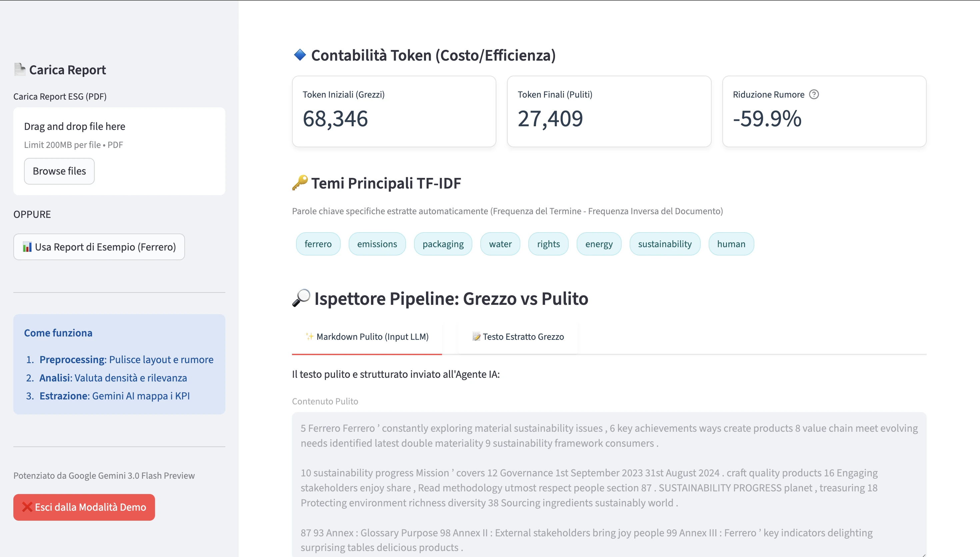Click the Token Finali (Puliti) metric card

pyautogui.click(x=609, y=111)
